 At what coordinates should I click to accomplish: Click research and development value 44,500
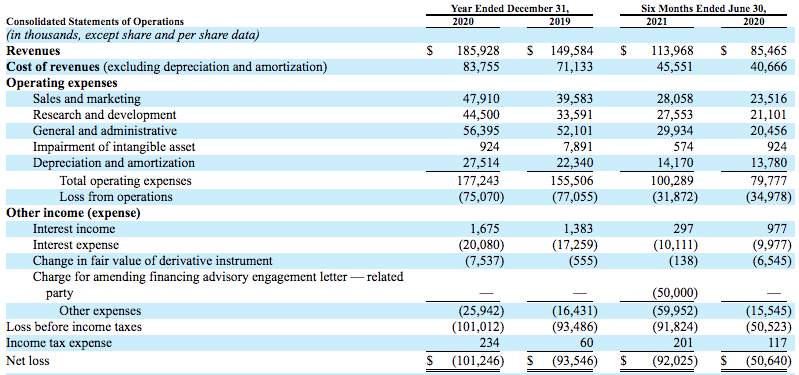click(481, 115)
